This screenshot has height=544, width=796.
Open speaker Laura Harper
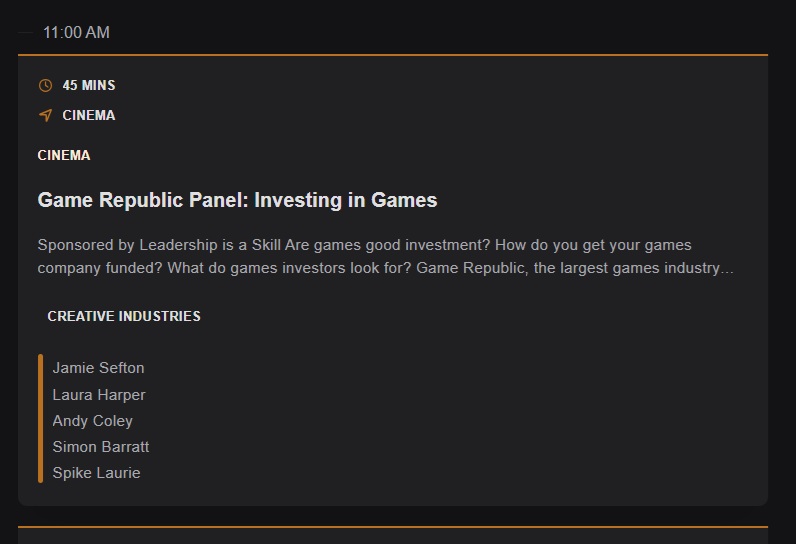pyautogui.click(x=99, y=395)
